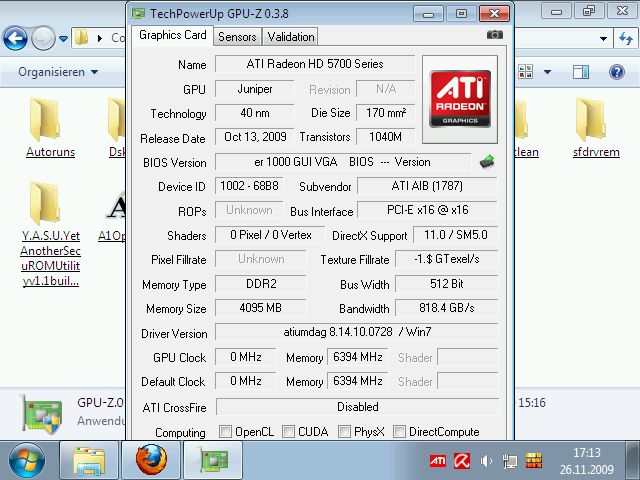
Task: Click the GPU-Z file icon in details pane
Action: 42,413
